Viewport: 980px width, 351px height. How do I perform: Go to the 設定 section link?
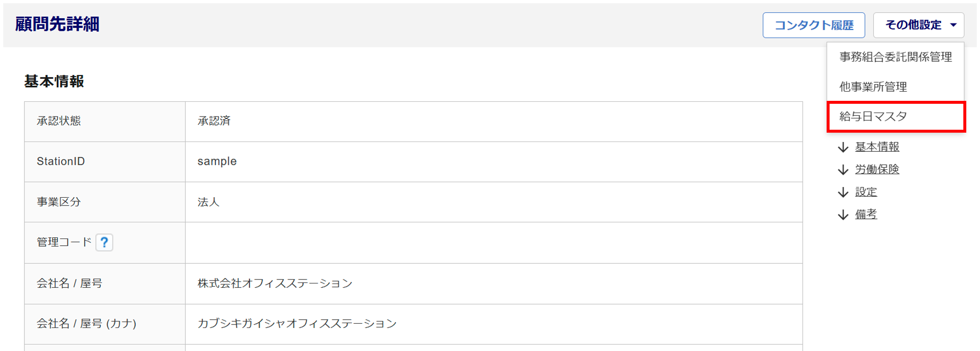pos(866,192)
